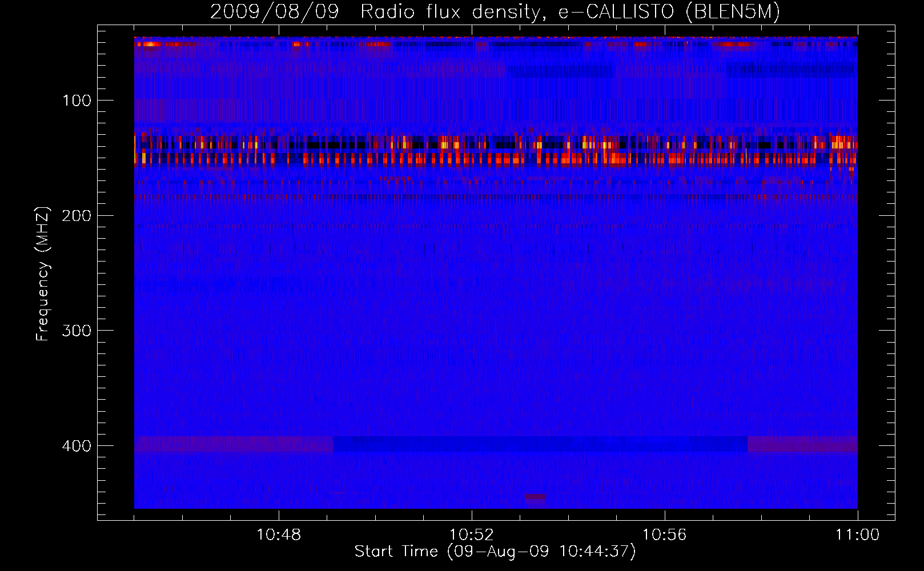This screenshot has height=571, width=924.
Task: Click the 'Frequency (MHZ)' axis label
Action: [x=43, y=274]
